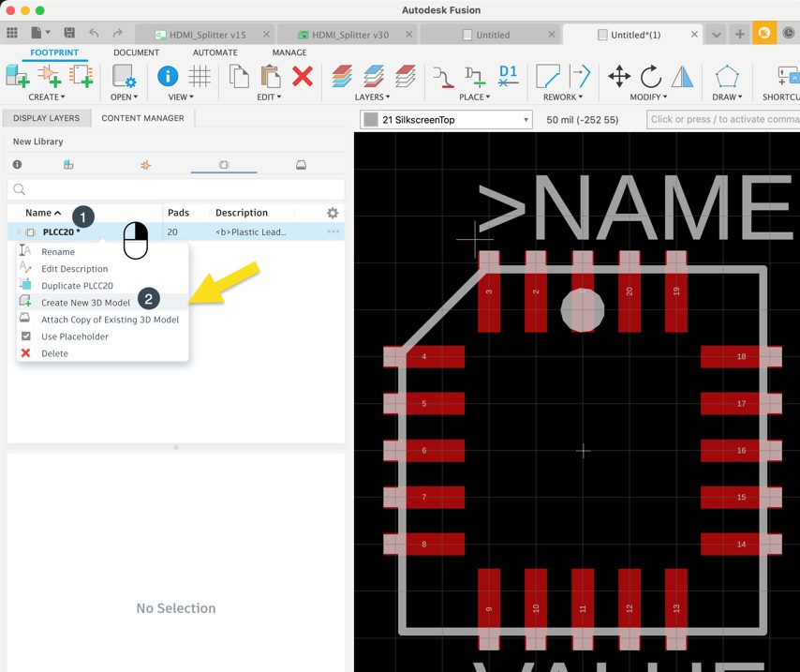The height and width of the screenshot is (672, 800).
Task: Click the column settings gear button
Action: [332, 213]
